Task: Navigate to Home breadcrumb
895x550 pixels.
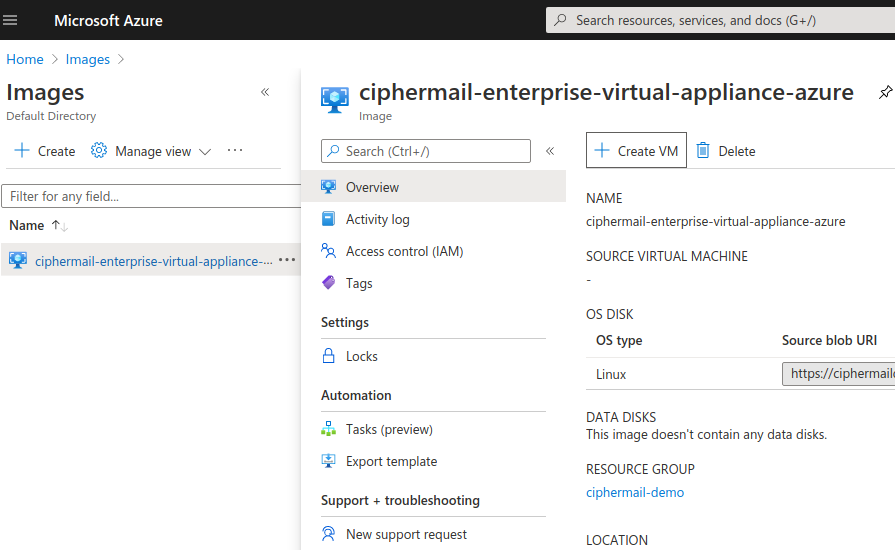Action: tap(25, 59)
